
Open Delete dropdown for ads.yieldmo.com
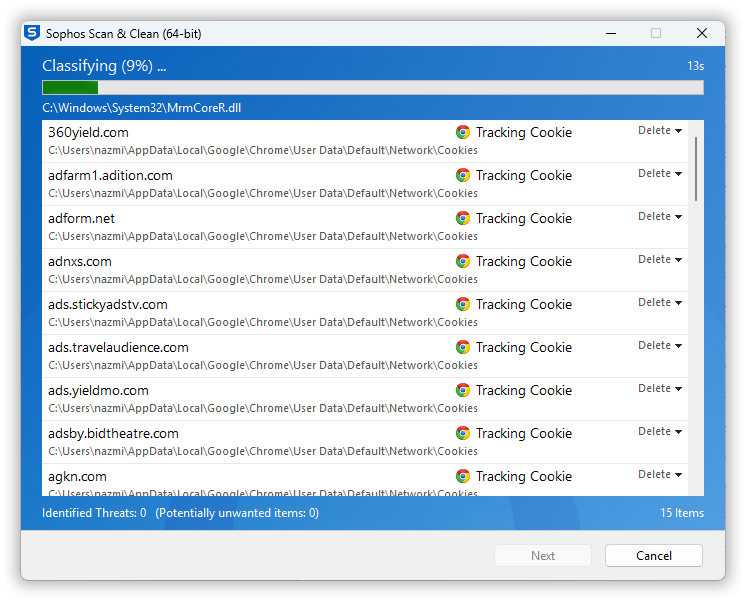660,388
